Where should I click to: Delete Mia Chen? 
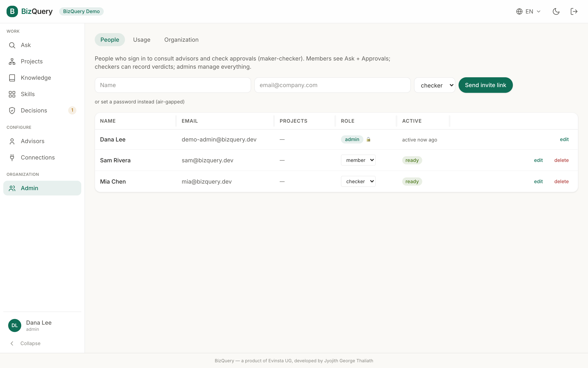tap(561, 181)
